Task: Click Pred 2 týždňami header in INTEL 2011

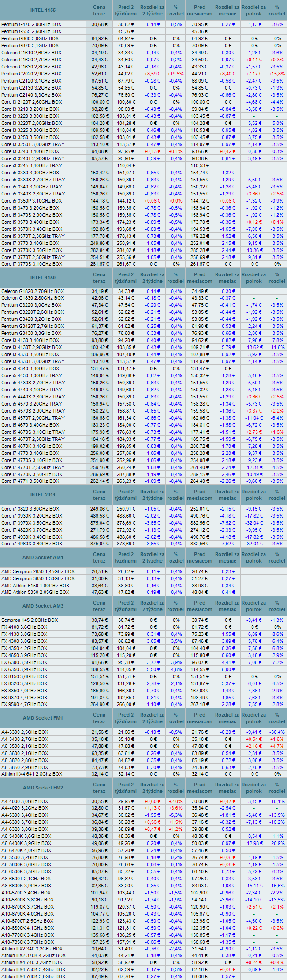Action: pyautogui.click(x=126, y=495)
